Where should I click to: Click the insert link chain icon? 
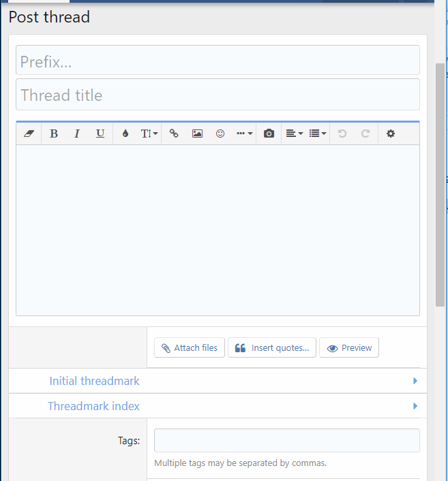pos(174,134)
